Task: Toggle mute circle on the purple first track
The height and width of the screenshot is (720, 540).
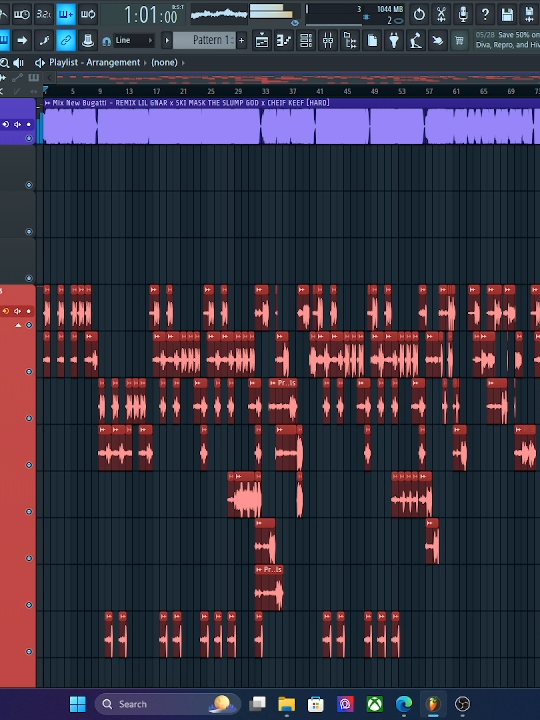Action: click(29, 138)
